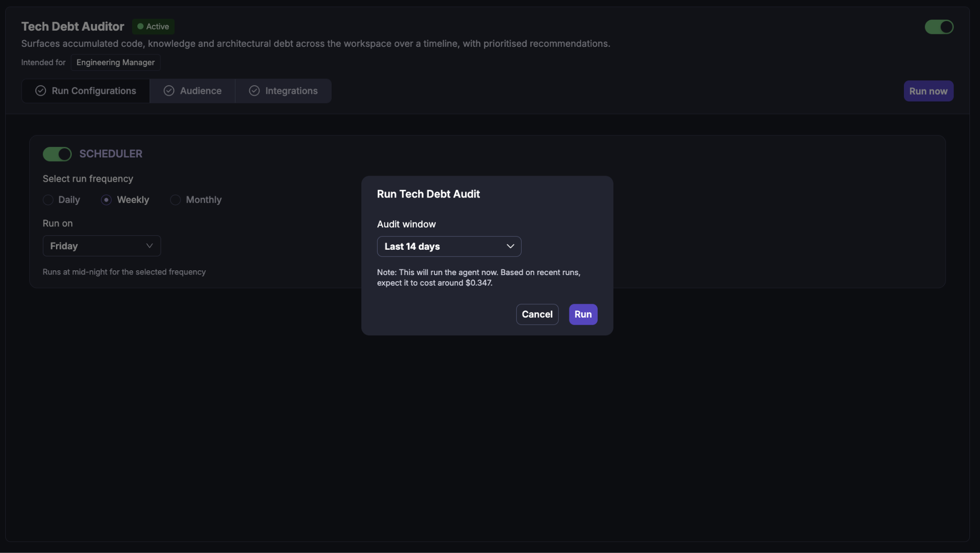Screen dimensions: 980x553
Task: Click the Audience tab checkmark icon
Action: 169,91
